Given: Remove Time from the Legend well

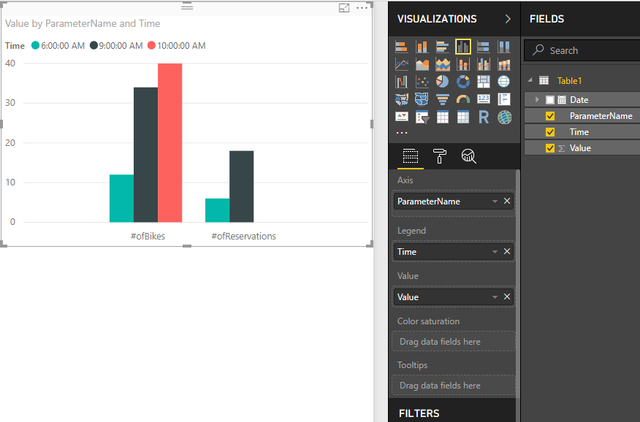Looking at the screenshot, I should click(x=507, y=251).
